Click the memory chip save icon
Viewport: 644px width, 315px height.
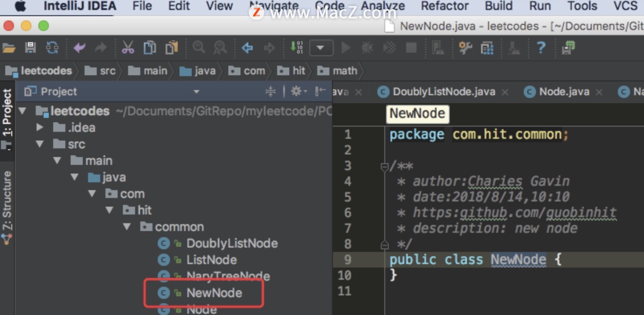[x=568, y=47]
